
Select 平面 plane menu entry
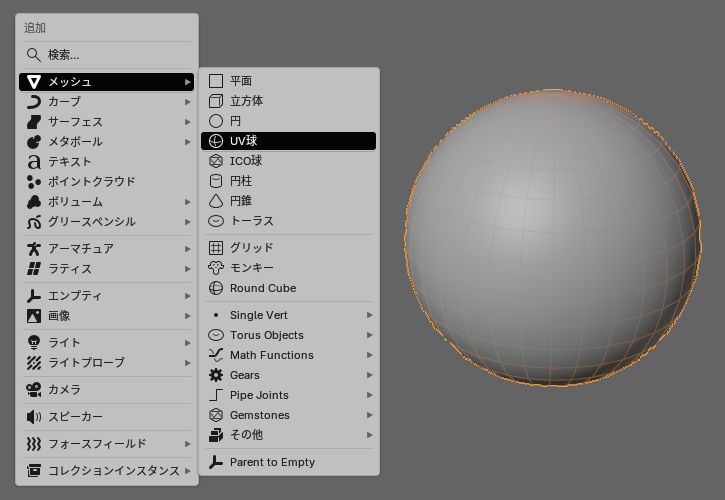point(241,81)
